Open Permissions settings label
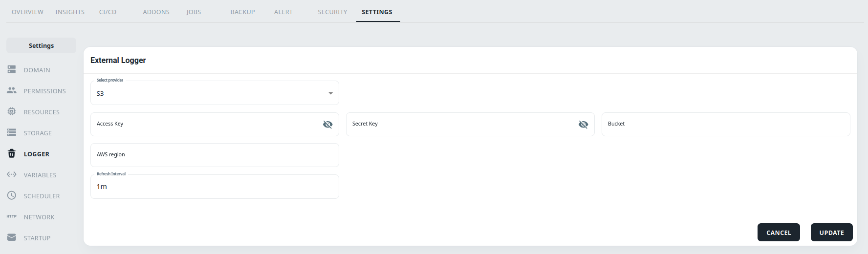The width and height of the screenshot is (868, 254). pyautogui.click(x=44, y=91)
